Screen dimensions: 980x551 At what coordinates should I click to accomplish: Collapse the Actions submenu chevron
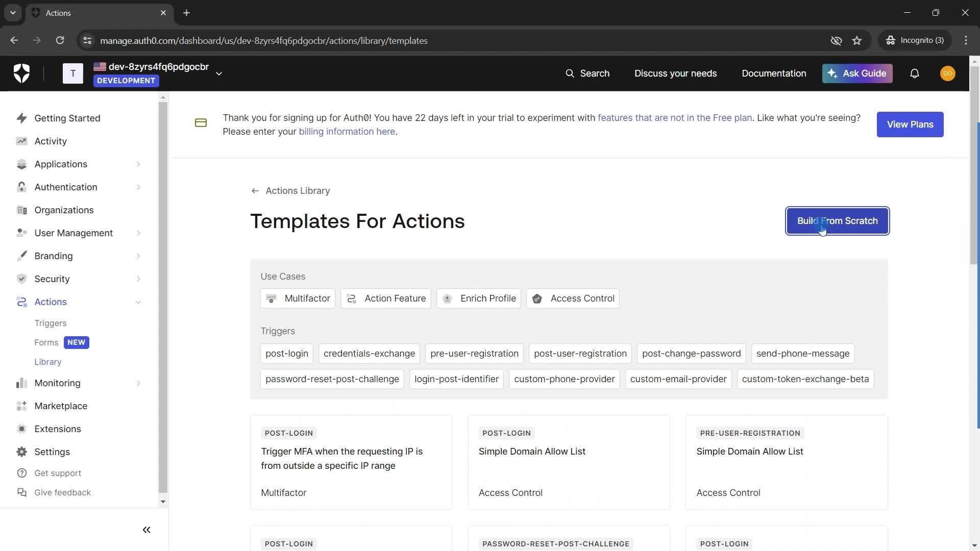tap(138, 302)
